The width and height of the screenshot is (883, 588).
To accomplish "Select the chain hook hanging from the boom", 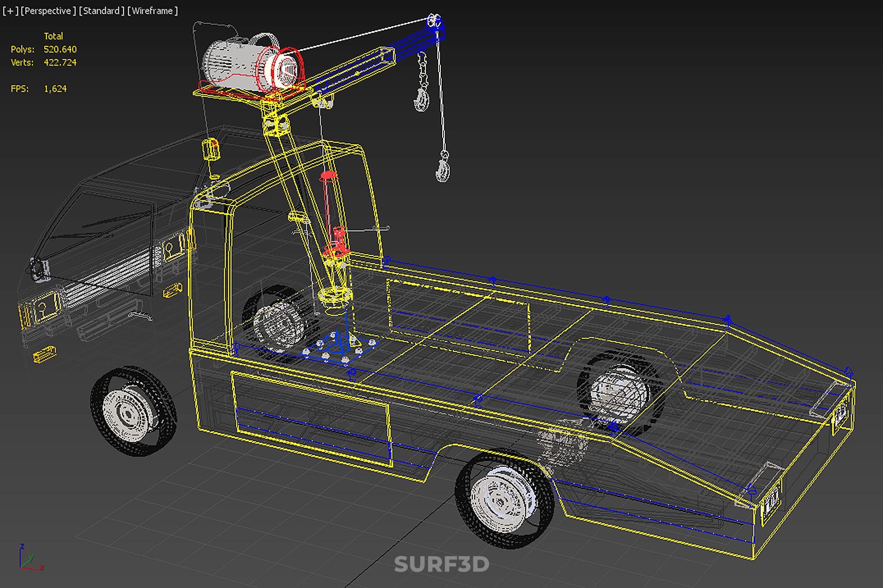I will click(x=422, y=99).
